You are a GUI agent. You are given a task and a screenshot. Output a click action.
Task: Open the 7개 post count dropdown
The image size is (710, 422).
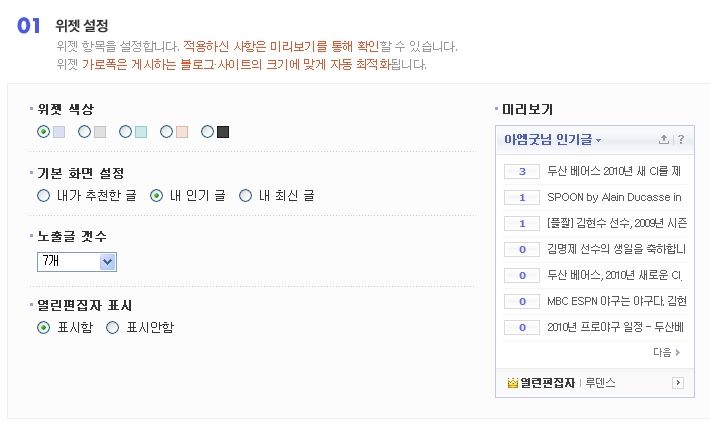coord(77,262)
